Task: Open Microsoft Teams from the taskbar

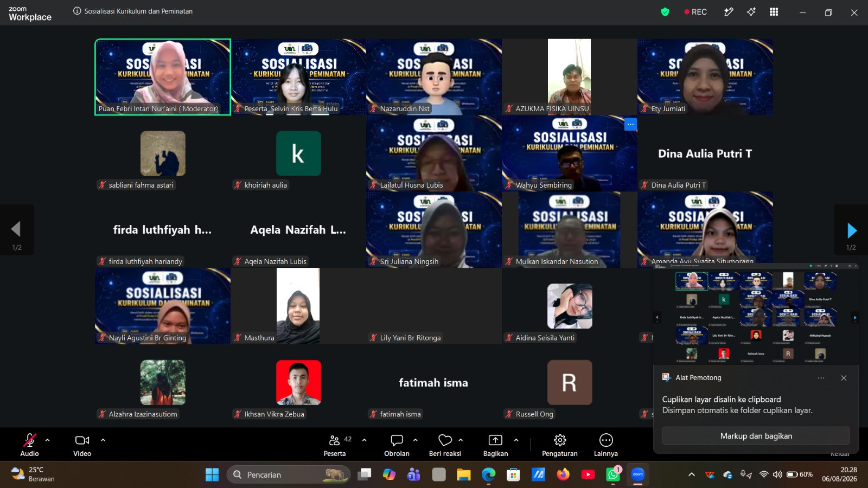Action: pos(414,474)
